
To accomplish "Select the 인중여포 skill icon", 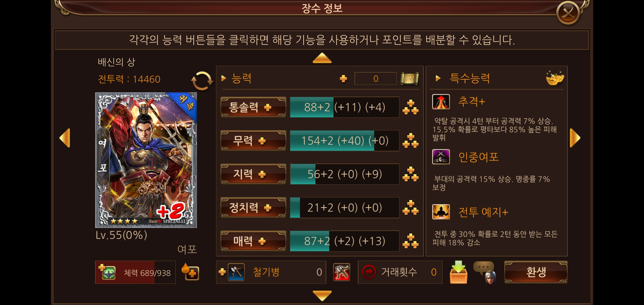I will [x=441, y=157].
